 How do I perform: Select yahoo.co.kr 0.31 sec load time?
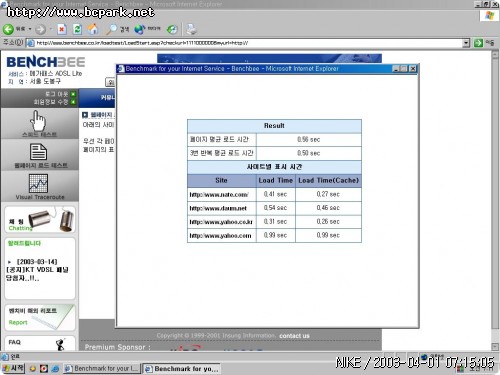pyautogui.click(x=276, y=222)
